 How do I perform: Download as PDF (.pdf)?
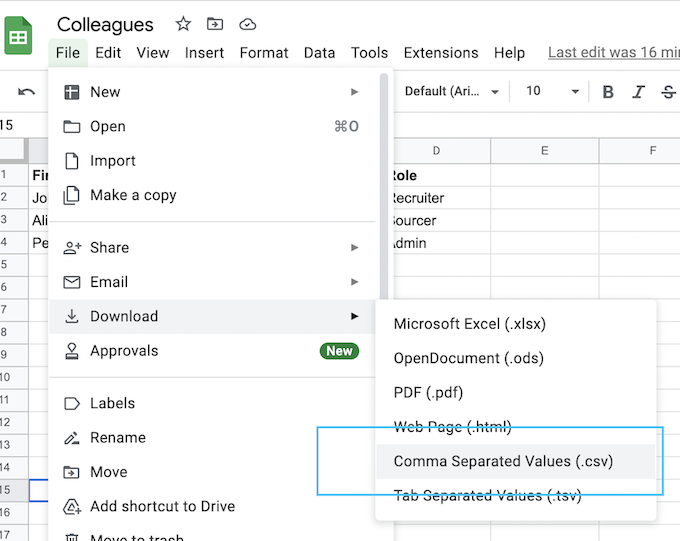tap(516, 392)
